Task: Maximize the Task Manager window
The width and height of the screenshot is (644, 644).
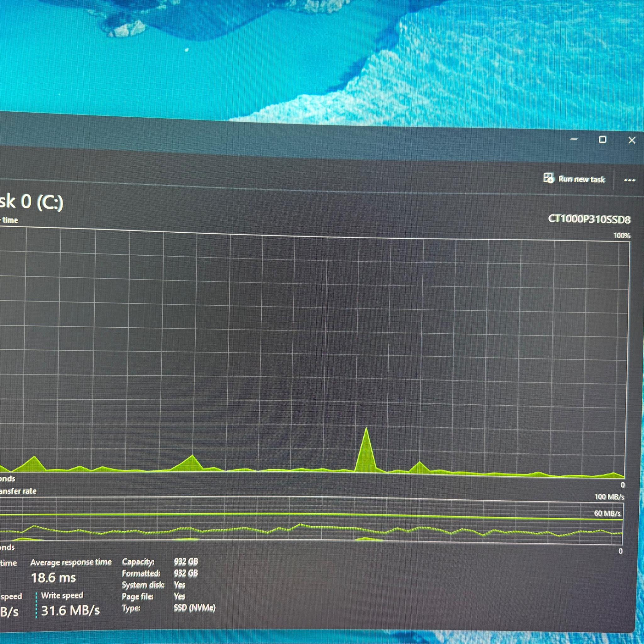Action: [x=603, y=139]
